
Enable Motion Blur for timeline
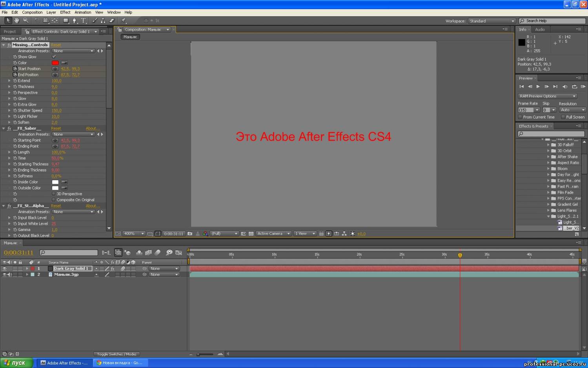click(158, 253)
